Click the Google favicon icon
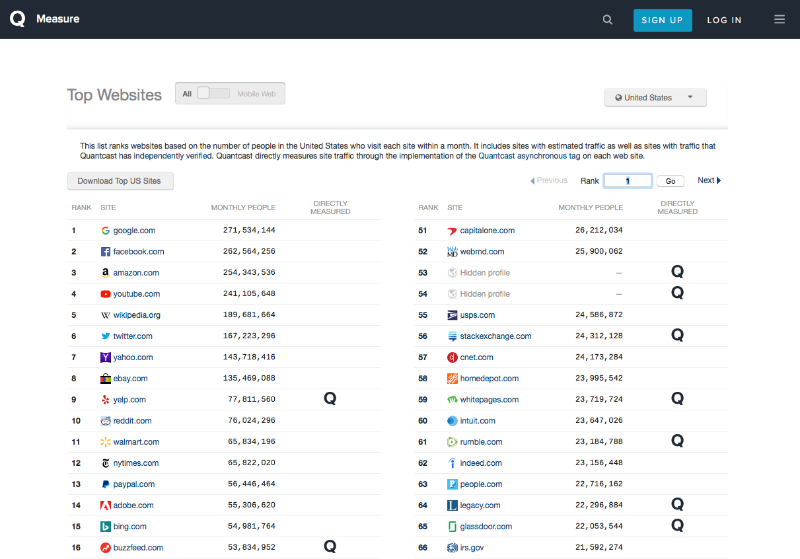The image size is (800, 559). pos(105,231)
